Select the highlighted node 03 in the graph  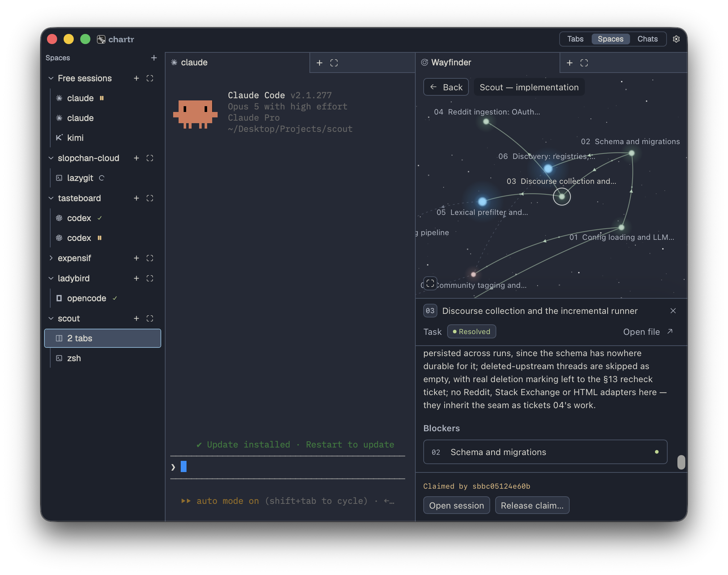click(562, 196)
